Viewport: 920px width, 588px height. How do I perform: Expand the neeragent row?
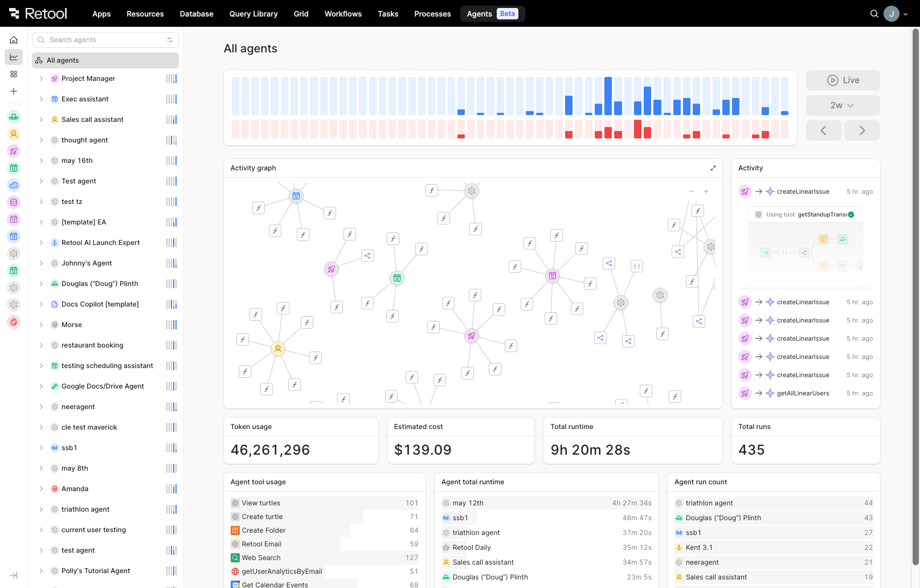[x=41, y=407]
